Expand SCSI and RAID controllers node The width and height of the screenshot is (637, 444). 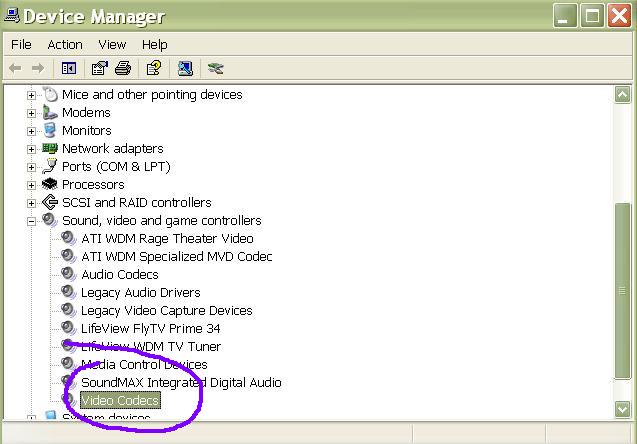coord(31,203)
